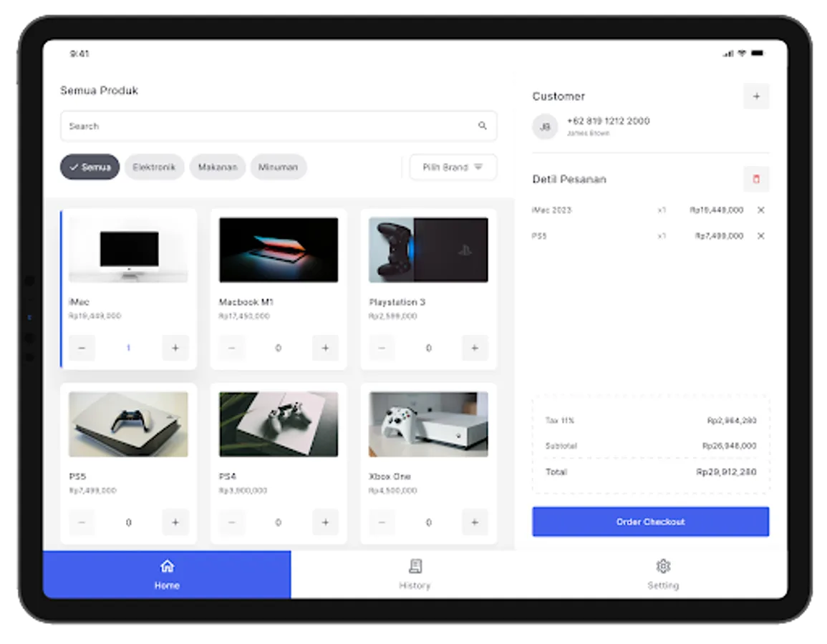Decrease Xbox One quantity
The height and width of the screenshot is (644, 827).
click(382, 522)
